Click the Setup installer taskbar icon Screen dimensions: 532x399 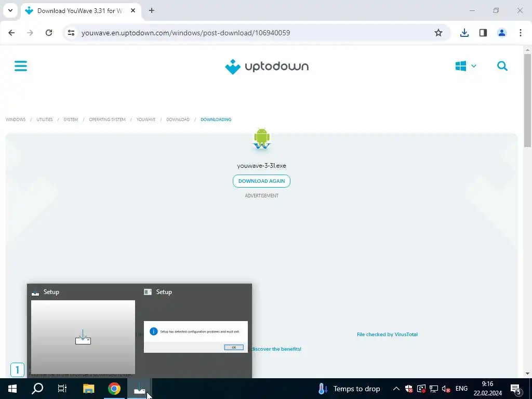[x=139, y=389]
